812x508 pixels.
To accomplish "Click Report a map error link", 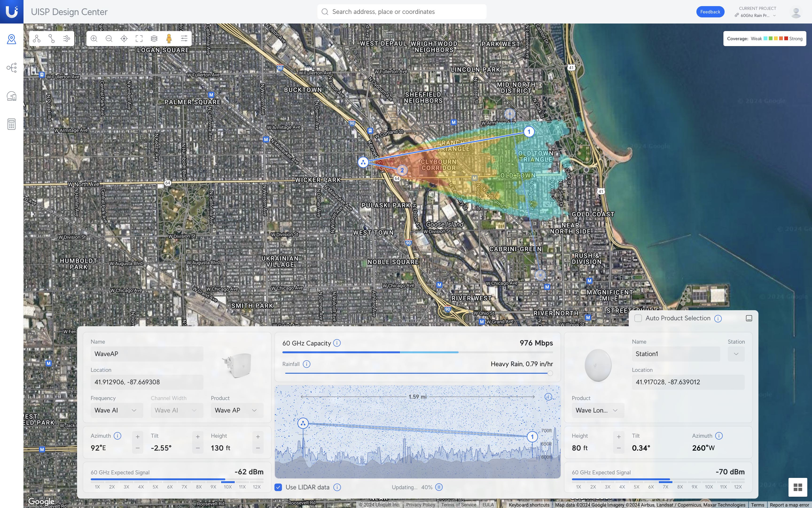I will [x=789, y=505].
